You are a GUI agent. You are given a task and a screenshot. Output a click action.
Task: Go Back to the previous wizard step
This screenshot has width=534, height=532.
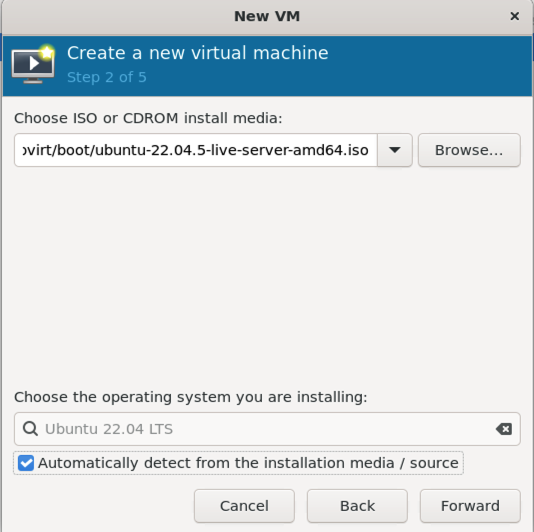click(x=357, y=506)
